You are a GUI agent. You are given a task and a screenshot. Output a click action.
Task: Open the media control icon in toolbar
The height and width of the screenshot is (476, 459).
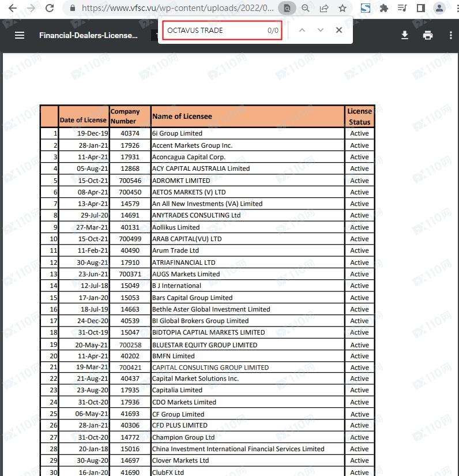(402, 9)
